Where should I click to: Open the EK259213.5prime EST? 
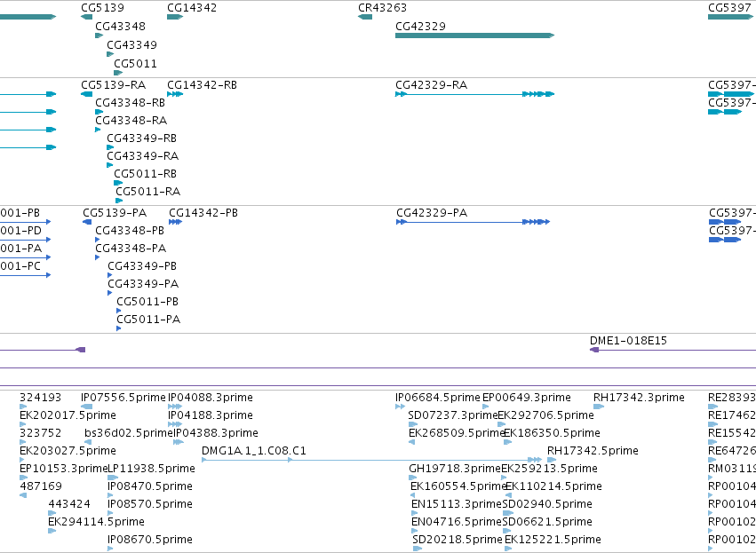pos(549,469)
